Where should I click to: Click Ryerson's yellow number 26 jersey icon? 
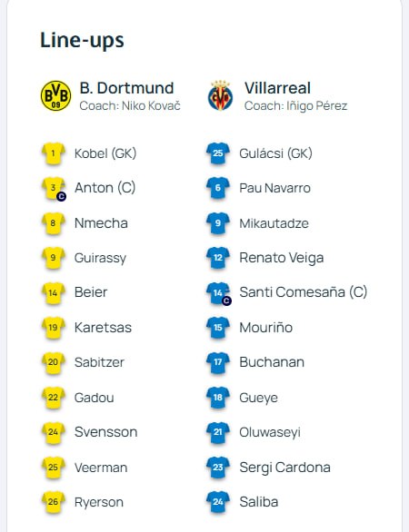click(54, 502)
